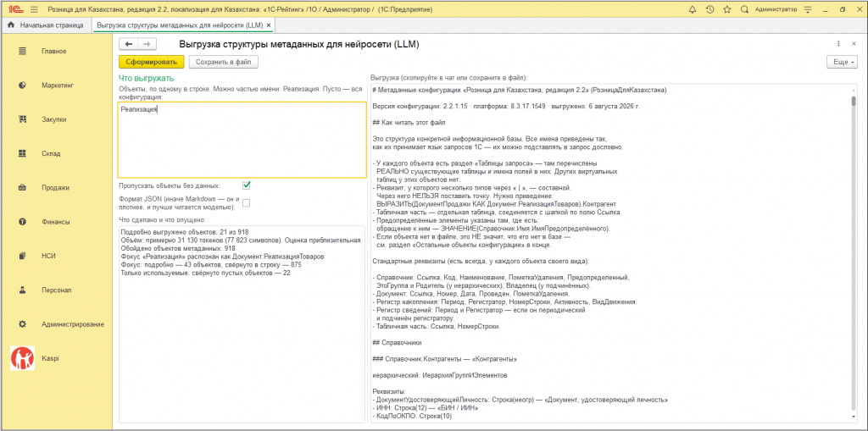This screenshot has width=868, height=431.
Task: Open notifications bell
Action: point(692,9)
